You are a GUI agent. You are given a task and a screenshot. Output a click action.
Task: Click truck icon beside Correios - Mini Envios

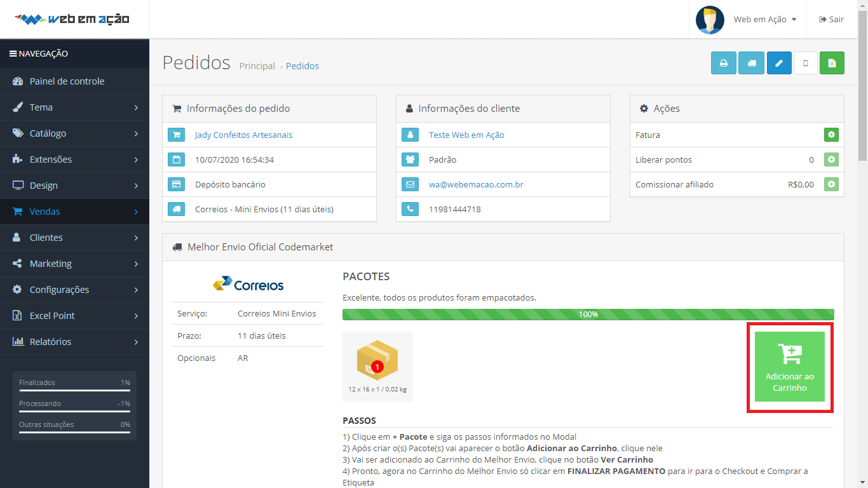click(177, 209)
